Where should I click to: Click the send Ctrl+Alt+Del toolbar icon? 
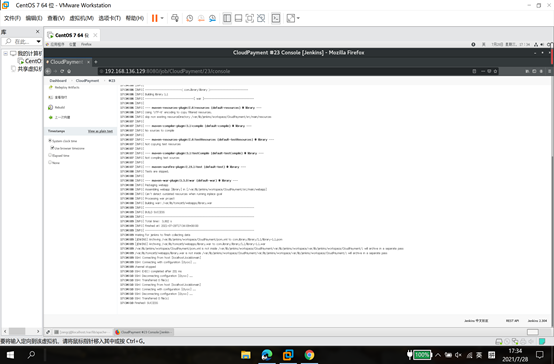click(x=175, y=18)
